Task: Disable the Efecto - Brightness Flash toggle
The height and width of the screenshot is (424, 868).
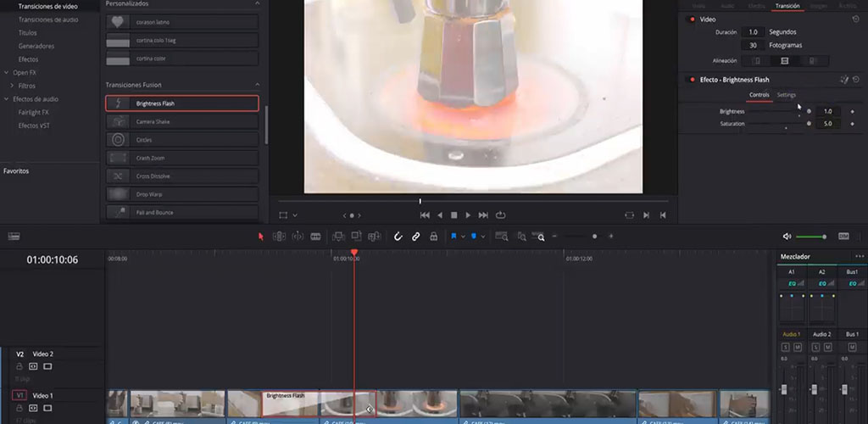Action: coord(693,80)
